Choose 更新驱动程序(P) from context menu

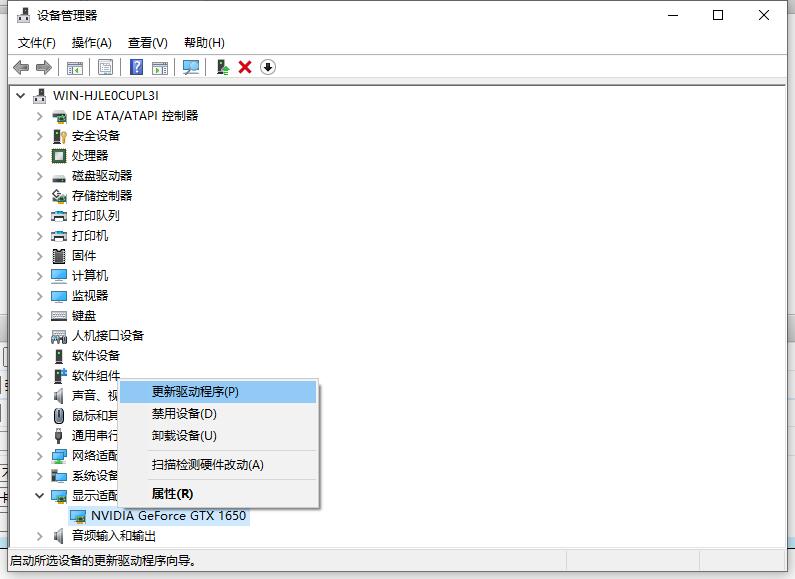pyautogui.click(x=218, y=392)
